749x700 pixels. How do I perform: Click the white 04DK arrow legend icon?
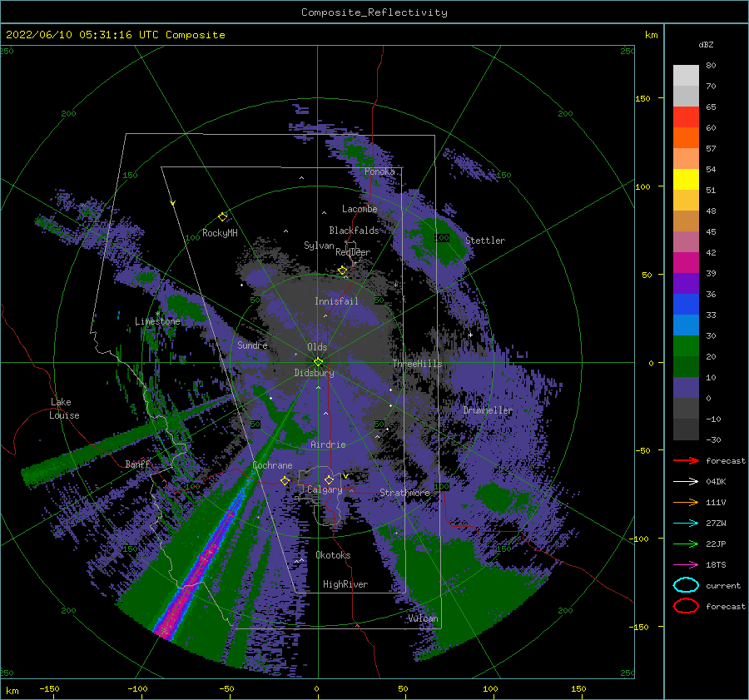pos(686,482)
